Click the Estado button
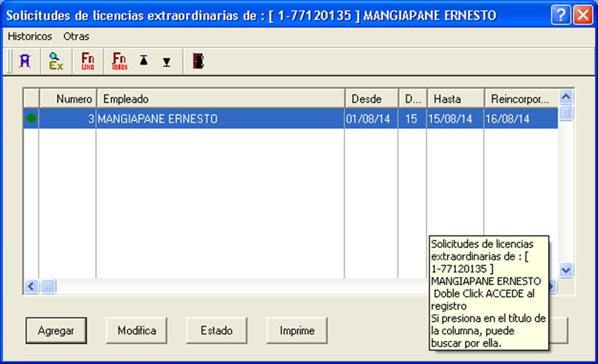The height and width of the screenshot is (364, 598). pos(216,331)
